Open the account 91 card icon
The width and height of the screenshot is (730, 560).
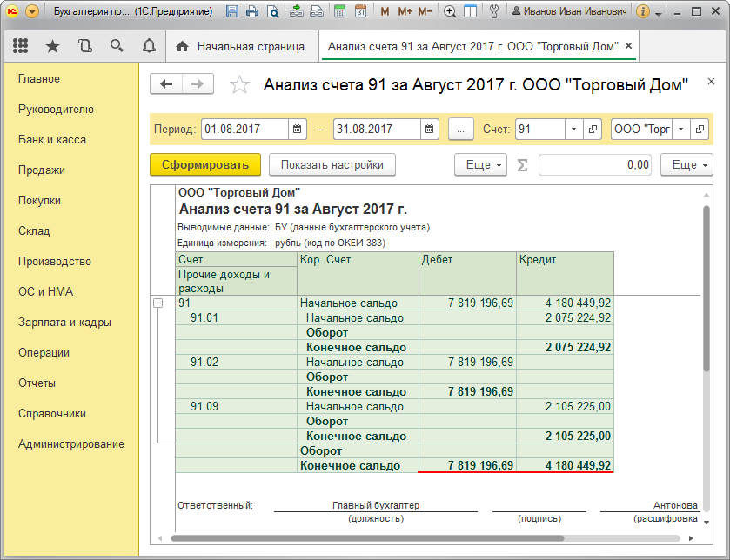593,129
